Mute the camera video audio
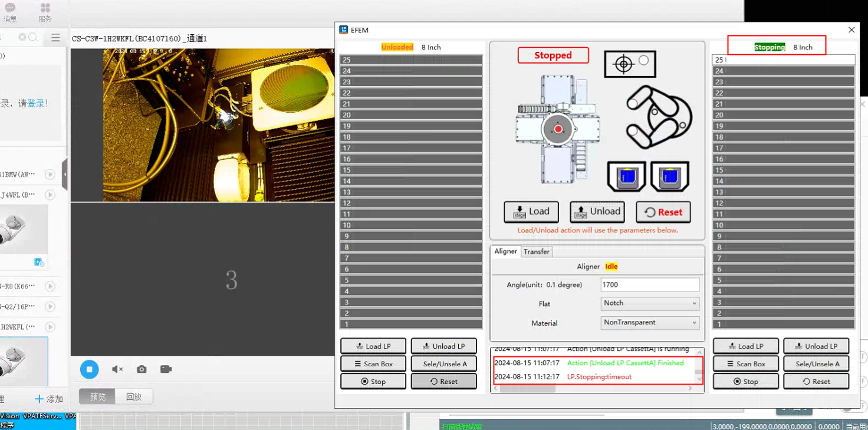 [x=117, y=369]
